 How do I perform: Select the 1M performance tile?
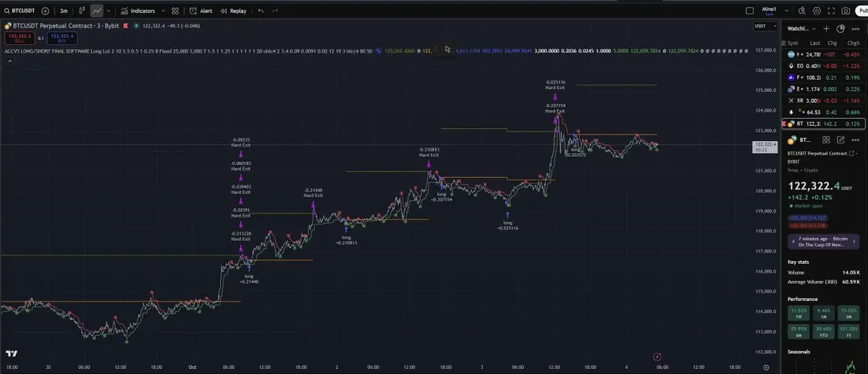(824, 313)
